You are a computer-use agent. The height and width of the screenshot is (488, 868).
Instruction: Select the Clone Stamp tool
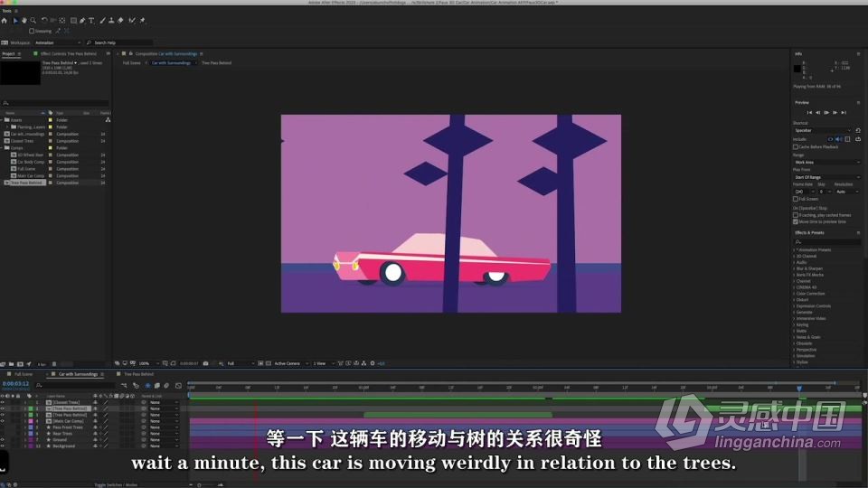click(111, 21)
